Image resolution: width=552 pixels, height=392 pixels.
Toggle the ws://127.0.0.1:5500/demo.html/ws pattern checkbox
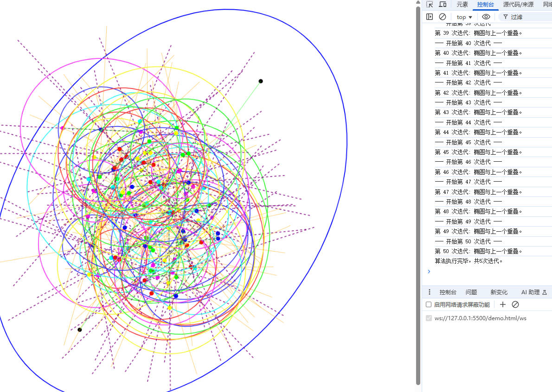[429, 318]
